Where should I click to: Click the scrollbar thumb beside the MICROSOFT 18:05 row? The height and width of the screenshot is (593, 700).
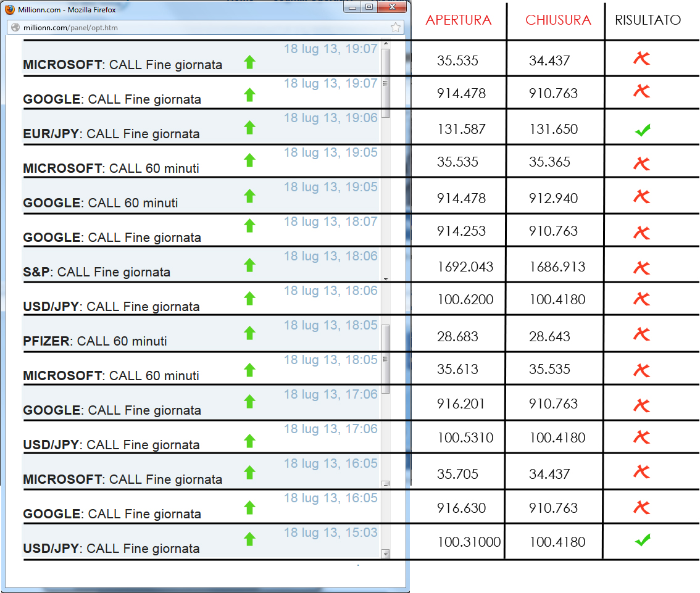[x=386, y=359]
